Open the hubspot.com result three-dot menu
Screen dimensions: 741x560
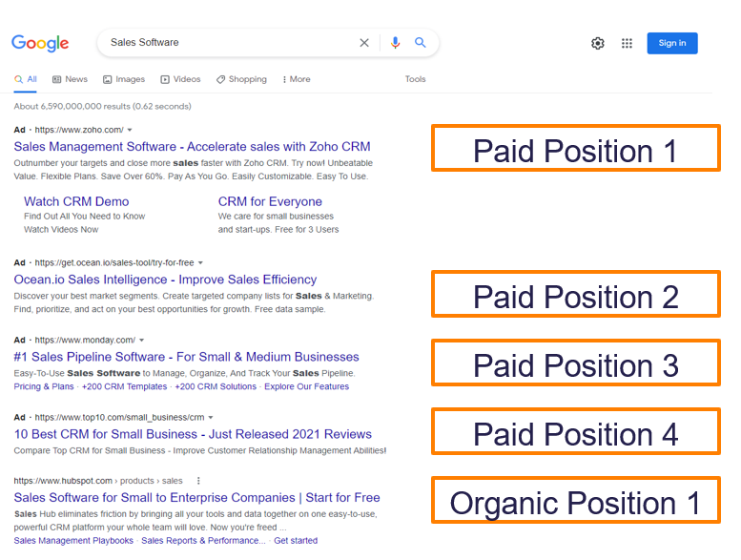click(198, 481)
